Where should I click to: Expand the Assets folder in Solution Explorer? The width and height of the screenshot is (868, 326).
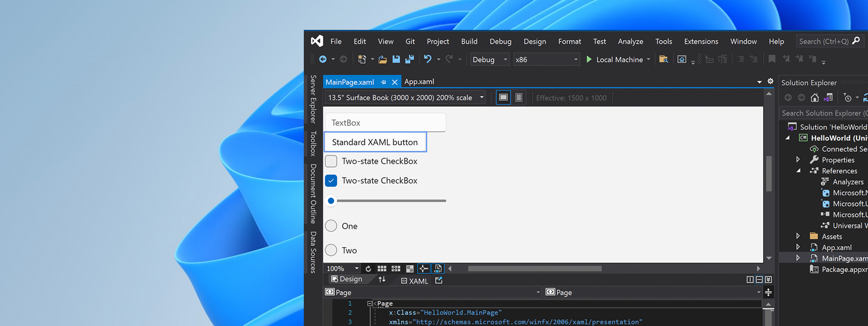798,236
